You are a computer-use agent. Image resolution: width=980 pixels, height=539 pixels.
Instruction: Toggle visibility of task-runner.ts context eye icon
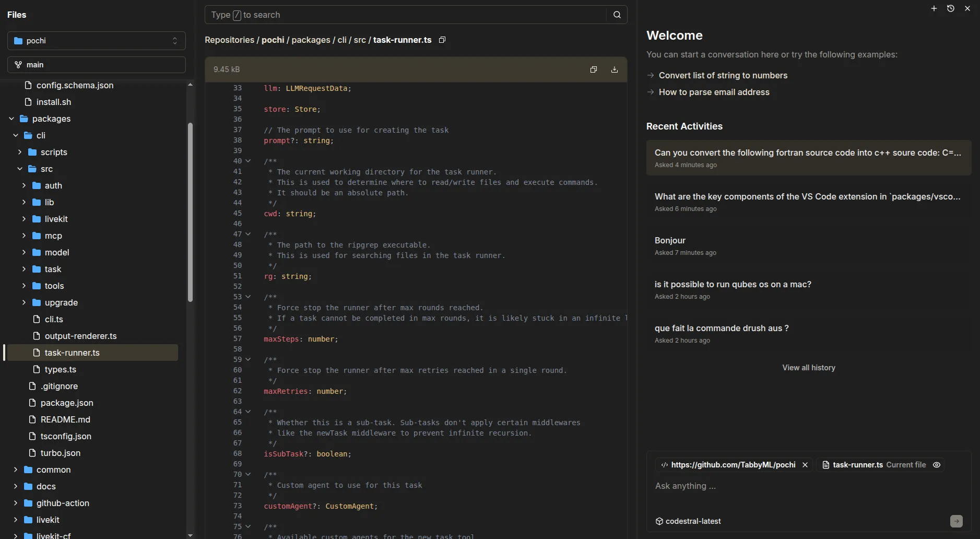(937, 465)
